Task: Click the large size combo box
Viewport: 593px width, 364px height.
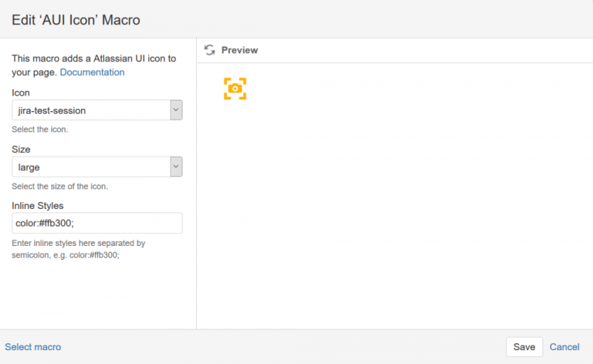Action: point(97,167)
